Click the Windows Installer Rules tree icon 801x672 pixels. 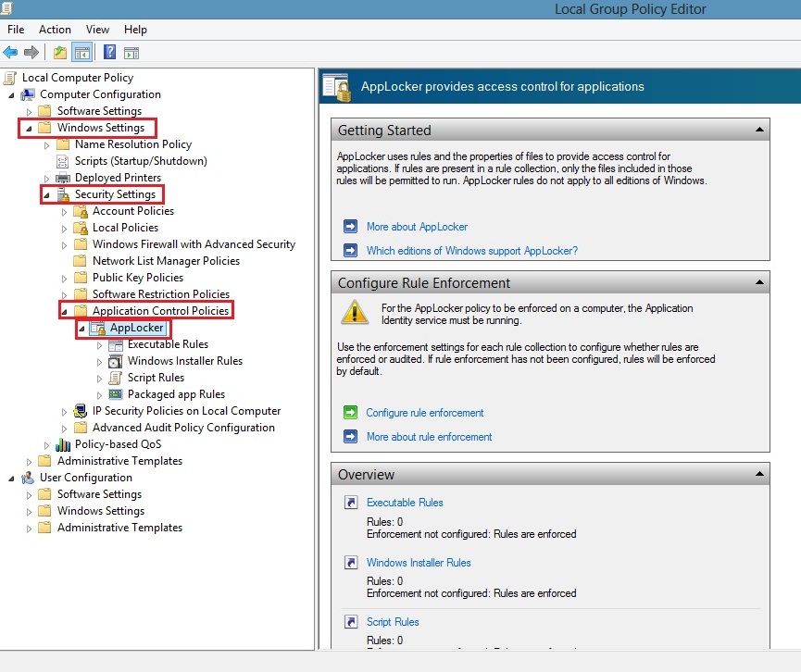click(x=116, y=361)
